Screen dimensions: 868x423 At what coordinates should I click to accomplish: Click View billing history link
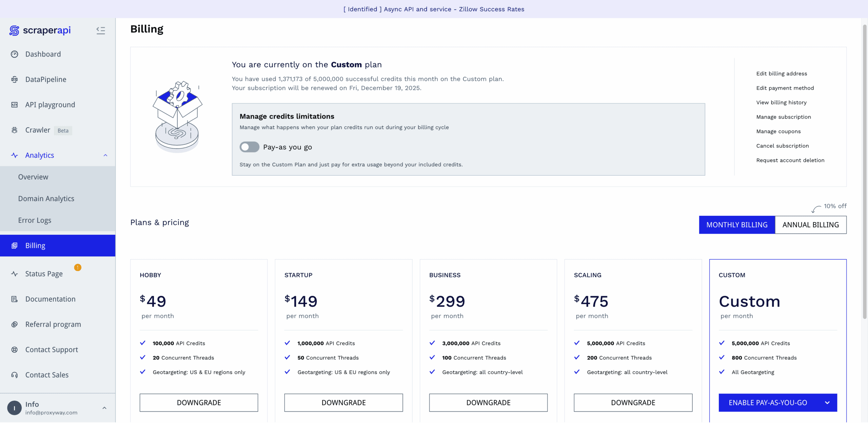(781, 103)
